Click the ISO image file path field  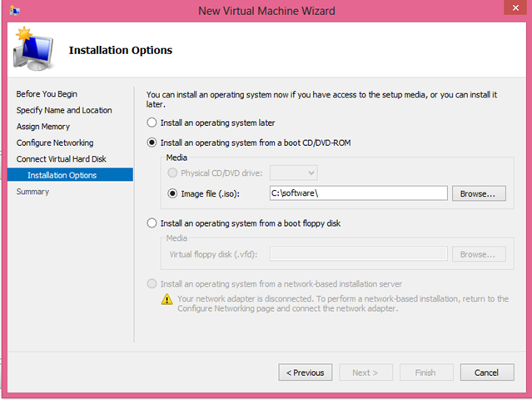358,193
